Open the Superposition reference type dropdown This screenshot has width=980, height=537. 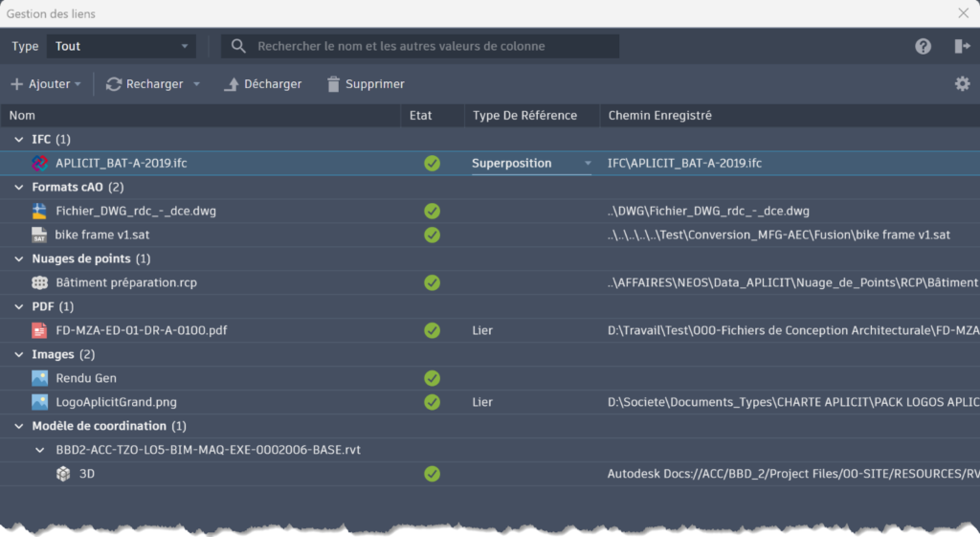tap(530, 163)
